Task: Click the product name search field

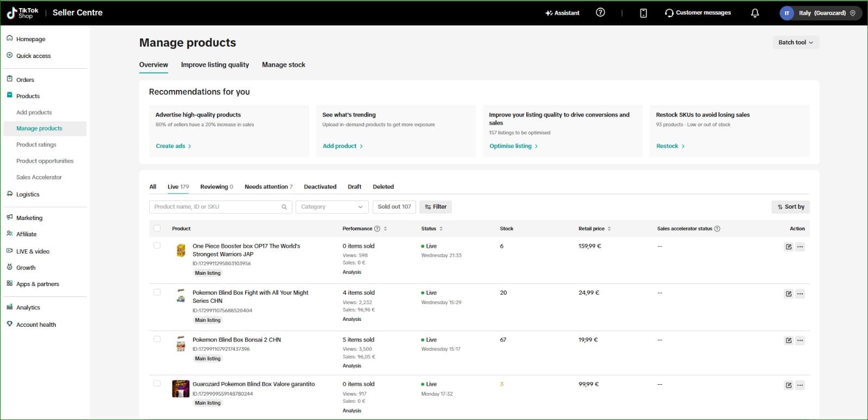Action: point(220,207)
